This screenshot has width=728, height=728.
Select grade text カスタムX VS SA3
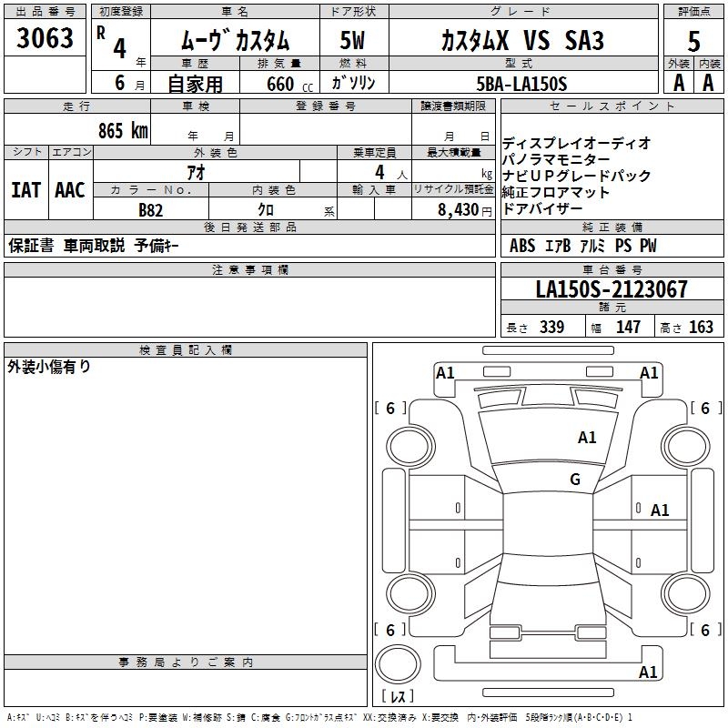(522, 40)
